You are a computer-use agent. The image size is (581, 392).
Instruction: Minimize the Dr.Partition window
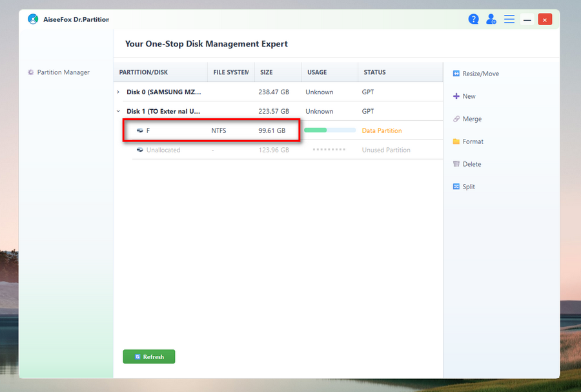pyautogui.click(x=527, y=19)
